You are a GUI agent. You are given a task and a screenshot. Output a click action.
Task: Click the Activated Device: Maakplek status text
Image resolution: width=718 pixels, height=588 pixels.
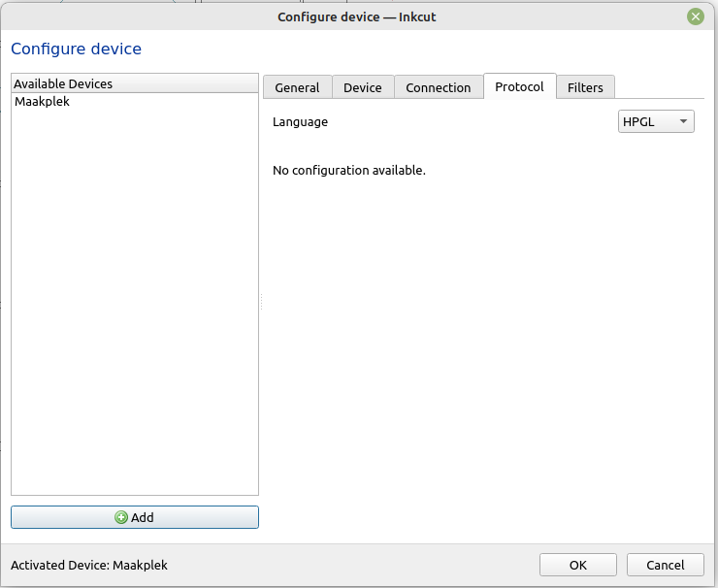click(82, 565)
